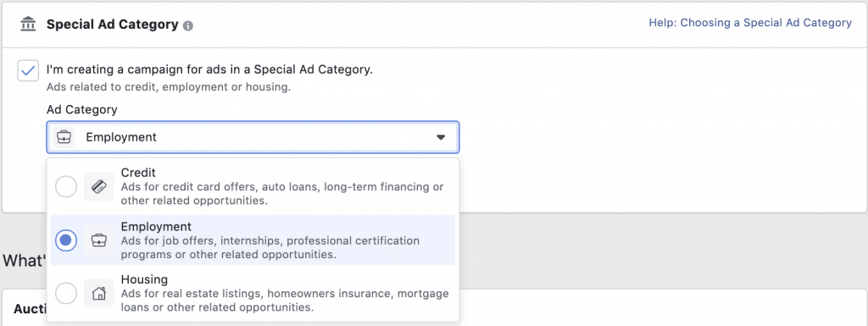Click the real estate listings description text
Screen dimensions: 868x326
click(x=285, y=300)
